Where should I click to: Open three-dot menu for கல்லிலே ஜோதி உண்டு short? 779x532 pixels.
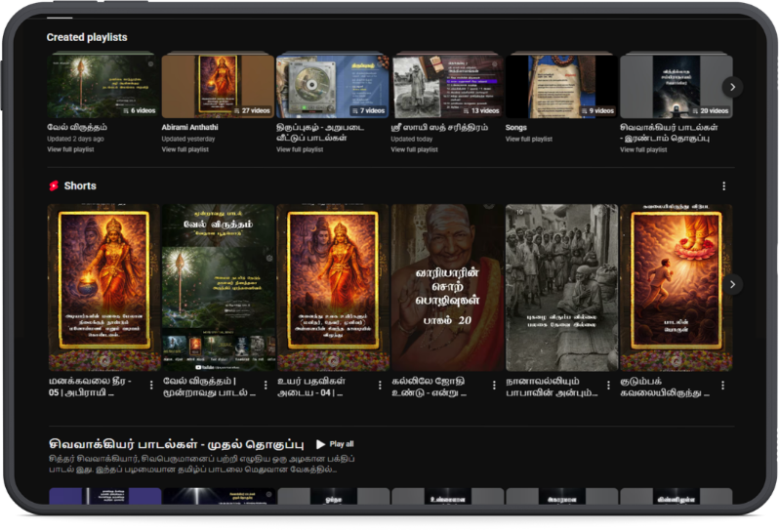[x=494, y=386]
